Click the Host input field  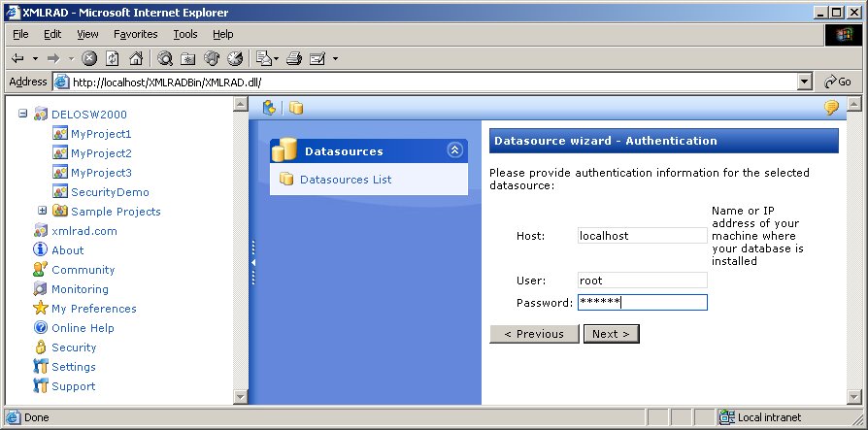641,236
